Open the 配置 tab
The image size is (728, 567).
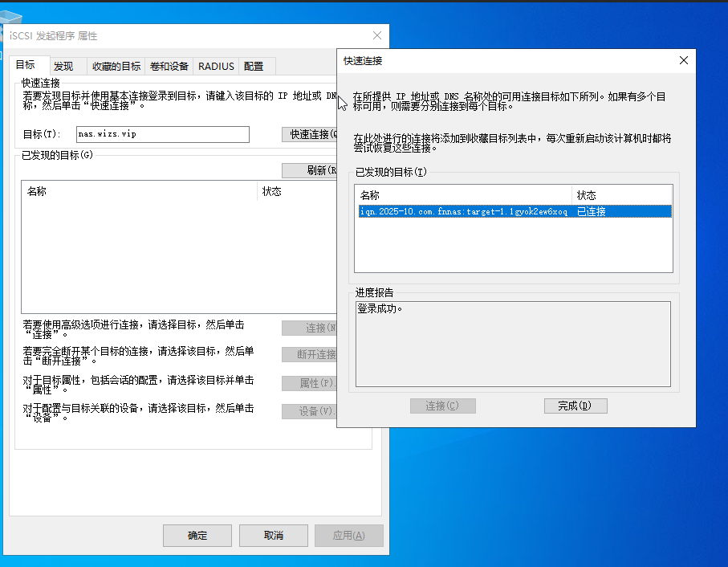(254, 66)
